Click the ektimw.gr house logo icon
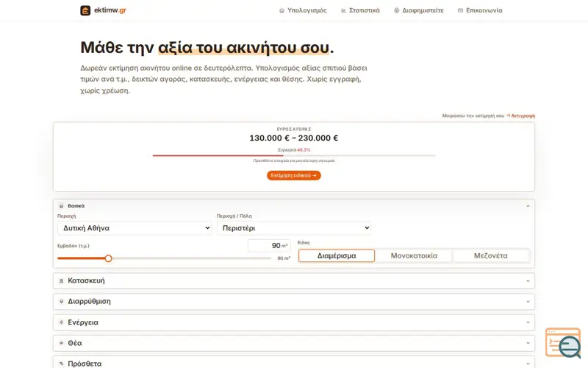This screenshot has height=368, width=588. [85, 10]
